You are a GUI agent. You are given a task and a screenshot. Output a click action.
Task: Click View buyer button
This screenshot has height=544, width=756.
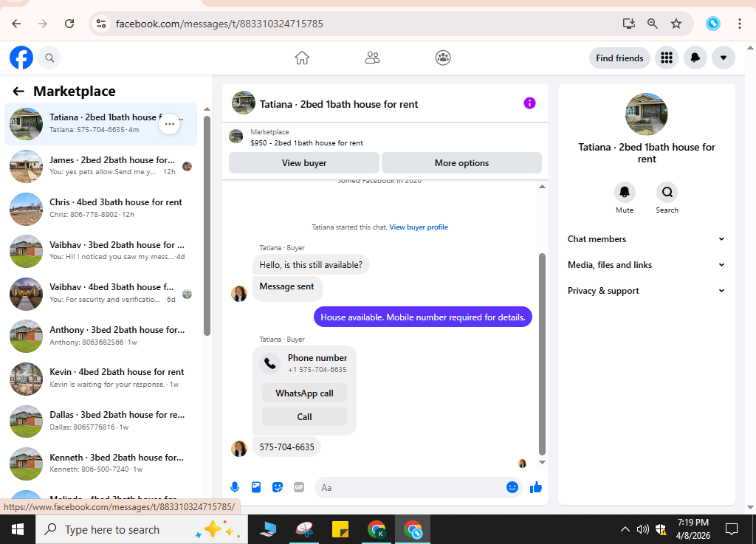(x=304, y=163)
